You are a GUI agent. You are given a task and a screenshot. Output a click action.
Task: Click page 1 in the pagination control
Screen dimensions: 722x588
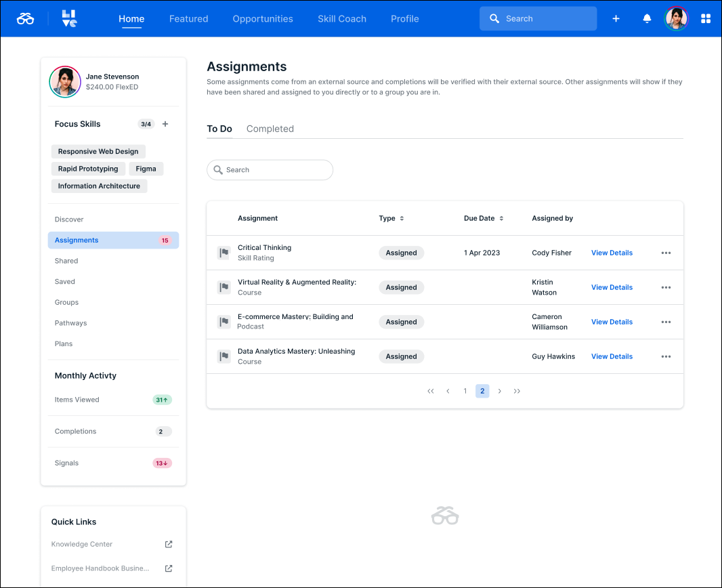tap(465, 391)
